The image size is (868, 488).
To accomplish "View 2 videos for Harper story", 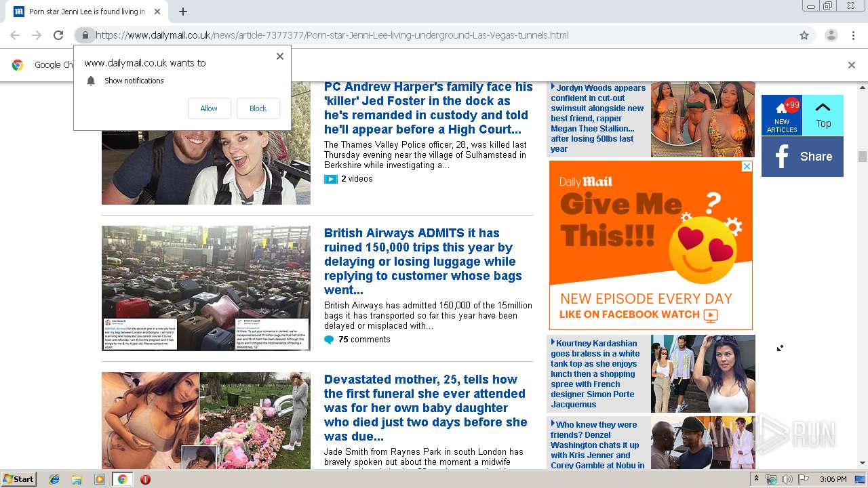I will click(357, 179).
